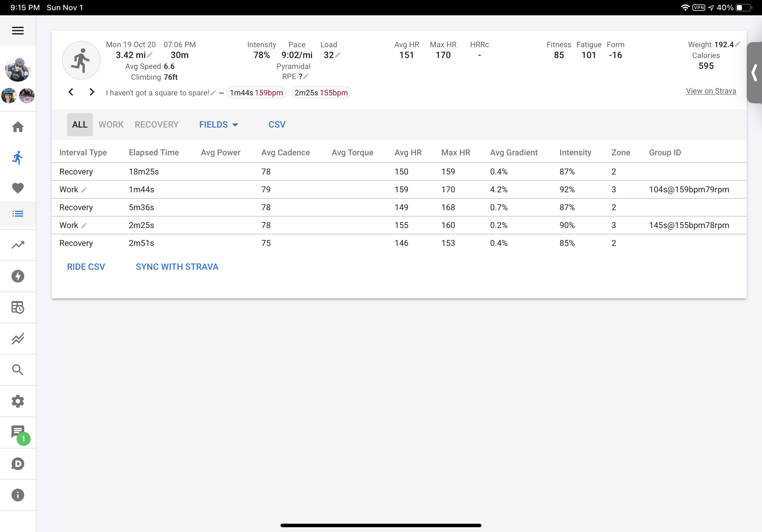Open the calendar clock sidebar icon
The width and height of the screenshot is (762, 532).
(x=18, y=307)
